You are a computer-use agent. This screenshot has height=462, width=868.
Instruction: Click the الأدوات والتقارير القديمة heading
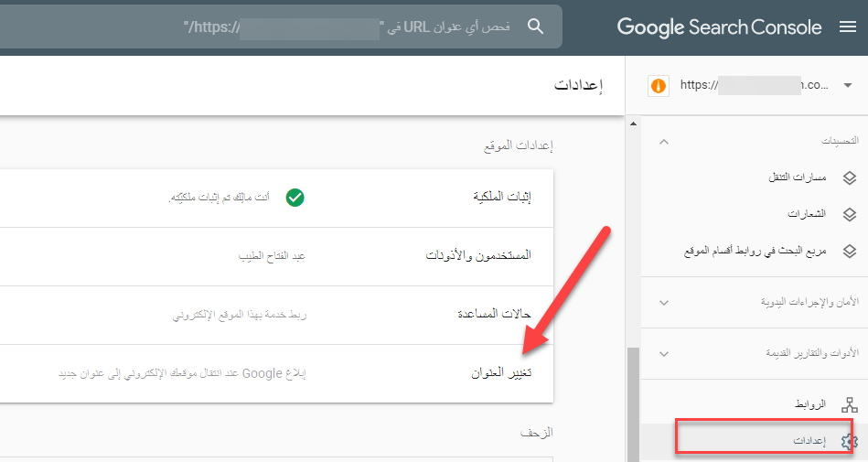coord(812,353)
